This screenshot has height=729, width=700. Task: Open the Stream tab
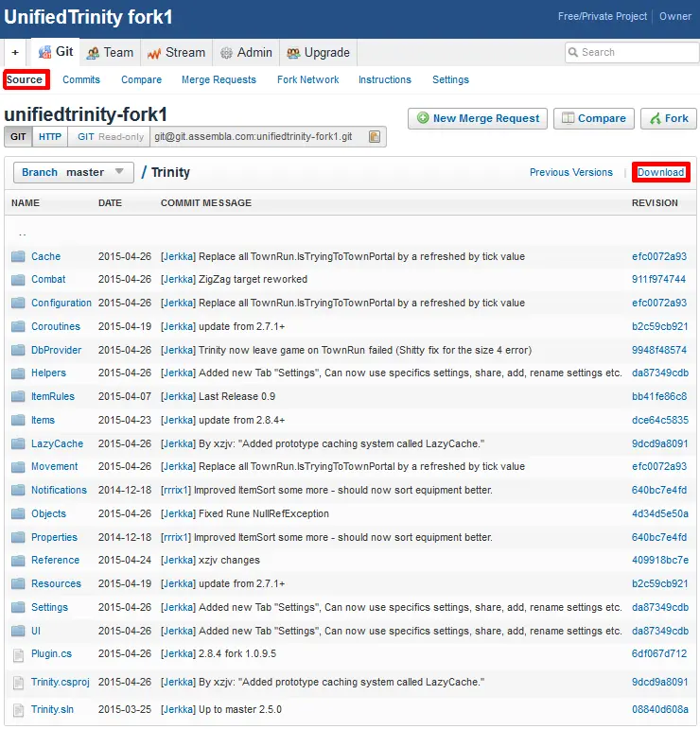(x=176, y=53)
